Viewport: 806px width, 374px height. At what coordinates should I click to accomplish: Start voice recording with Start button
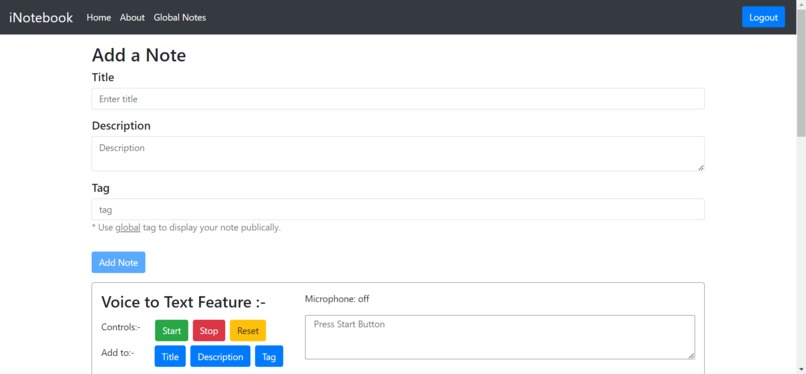click(172, 330)
